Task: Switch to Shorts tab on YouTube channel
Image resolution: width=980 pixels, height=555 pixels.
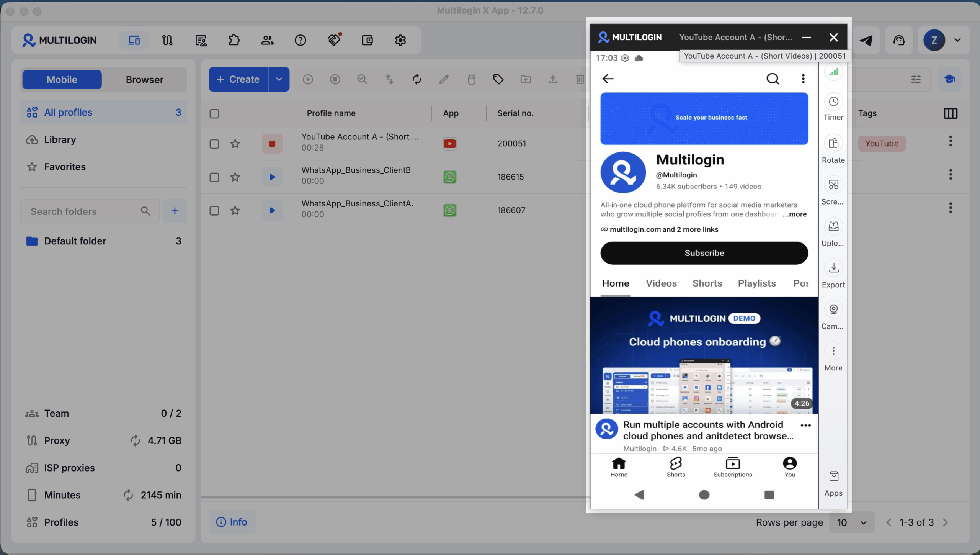Action: tap(707, 283)
